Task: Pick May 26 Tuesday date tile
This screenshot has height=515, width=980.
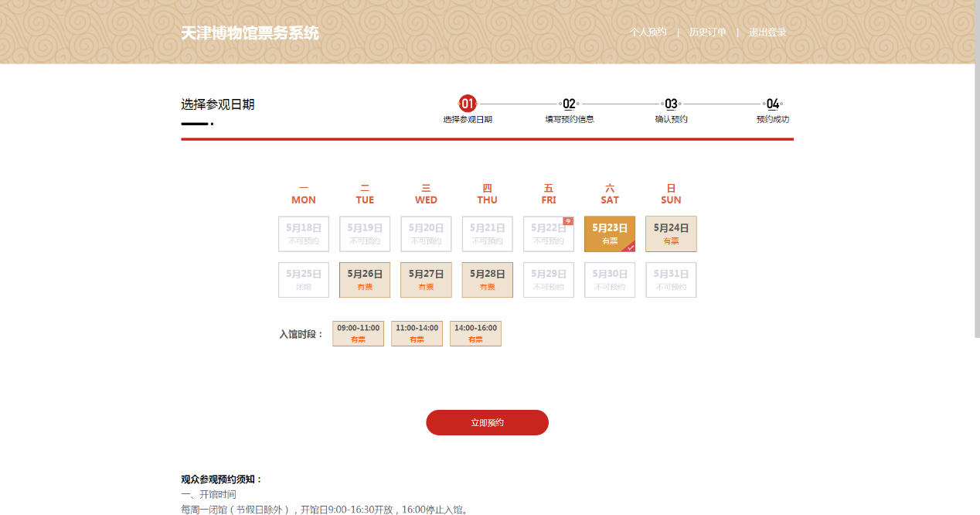Action: (x=365, y=280)
